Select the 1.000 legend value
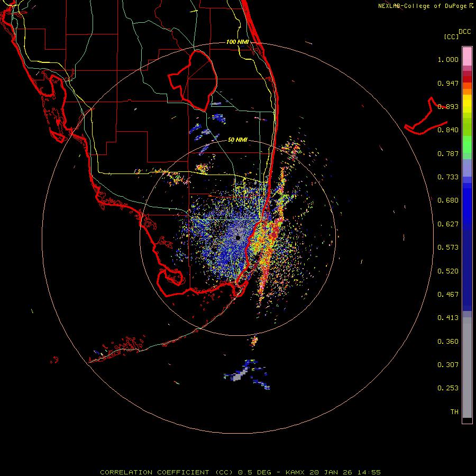This screenshot has height=476, width=476. (448, 59)
